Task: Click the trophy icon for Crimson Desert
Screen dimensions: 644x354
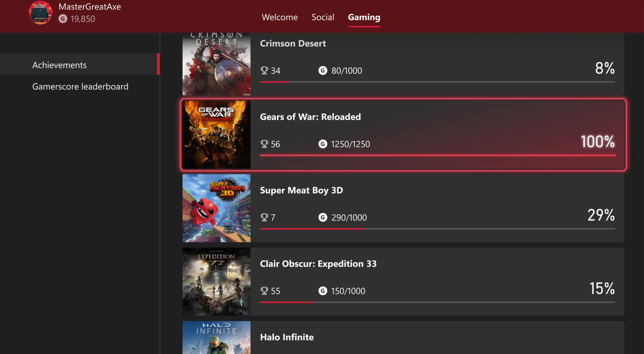Action: [x=264, y=70]
